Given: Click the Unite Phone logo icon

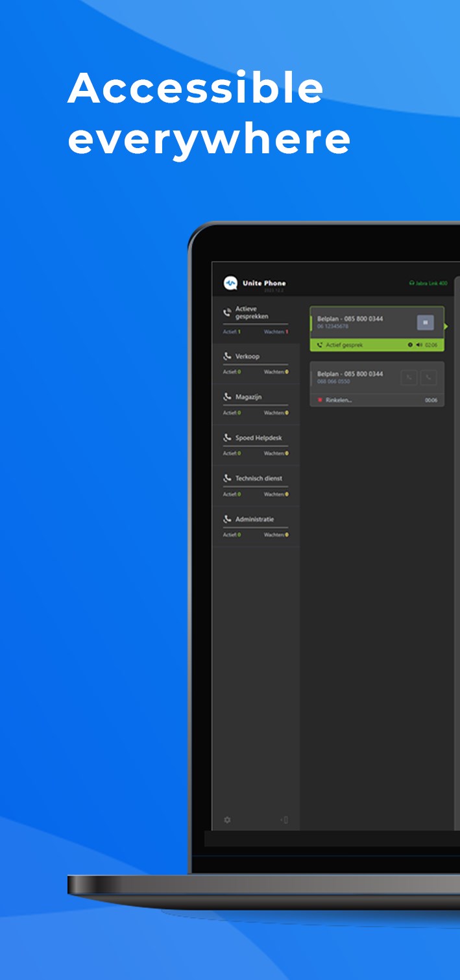Looking at the screenshot, I should click(x=230, y=283).
